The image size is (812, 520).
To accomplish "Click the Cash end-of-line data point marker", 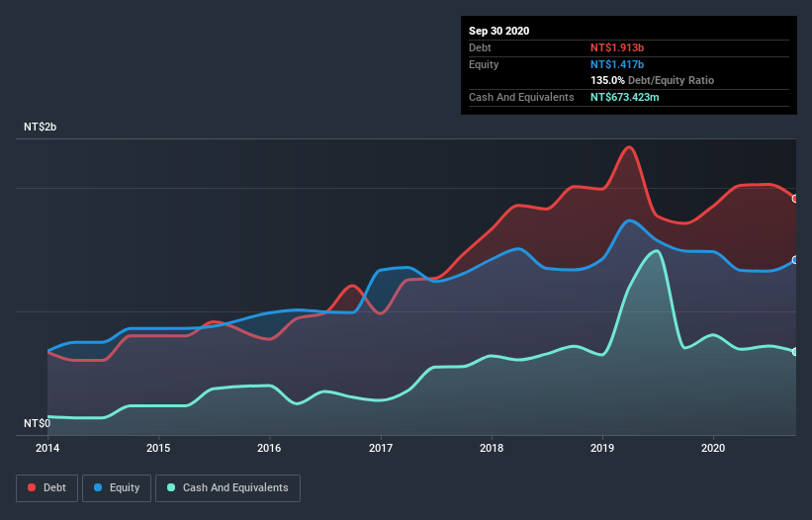I will [795, 352].
